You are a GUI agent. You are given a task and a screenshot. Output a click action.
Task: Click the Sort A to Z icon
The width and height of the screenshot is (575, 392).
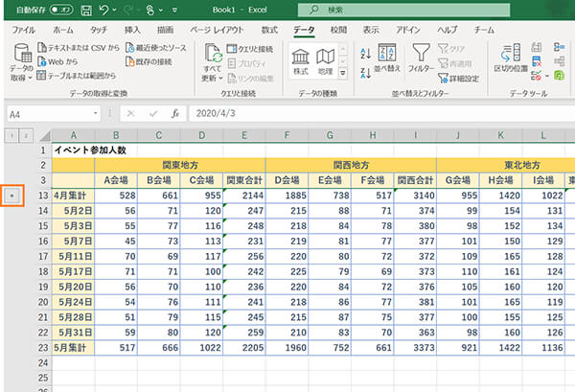coord(365,51)
